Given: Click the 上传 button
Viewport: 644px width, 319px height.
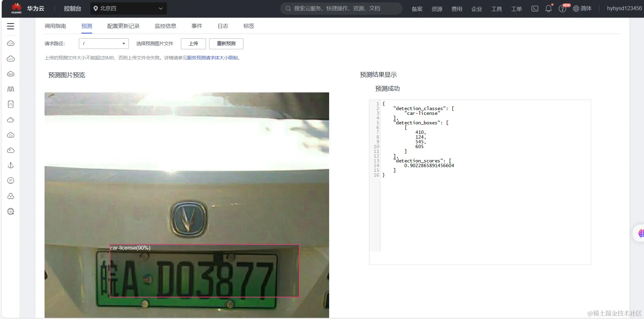Looking at the screenshot, I should (193, 43).
